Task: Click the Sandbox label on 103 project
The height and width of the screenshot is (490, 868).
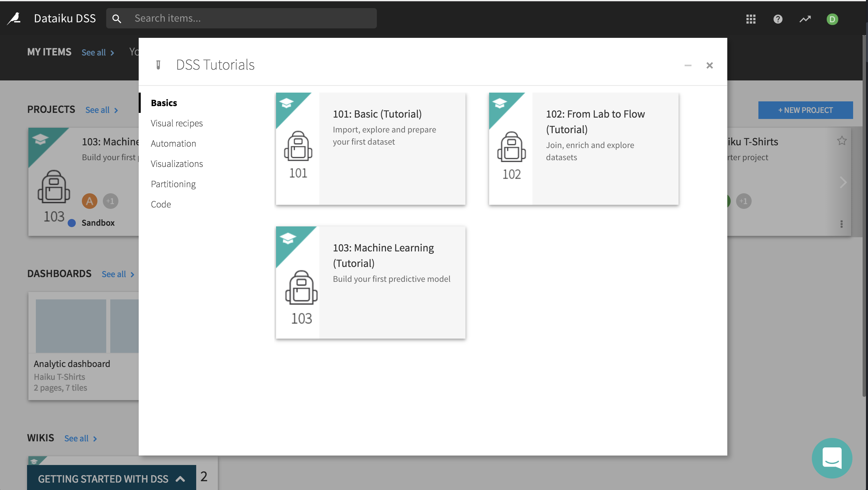Action: 98,223
